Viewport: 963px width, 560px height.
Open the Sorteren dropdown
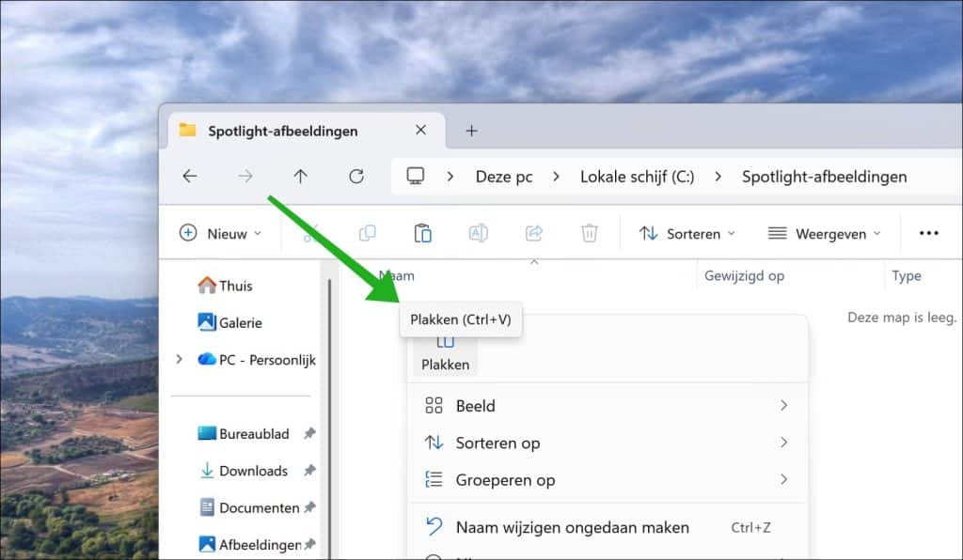[687, 233]
